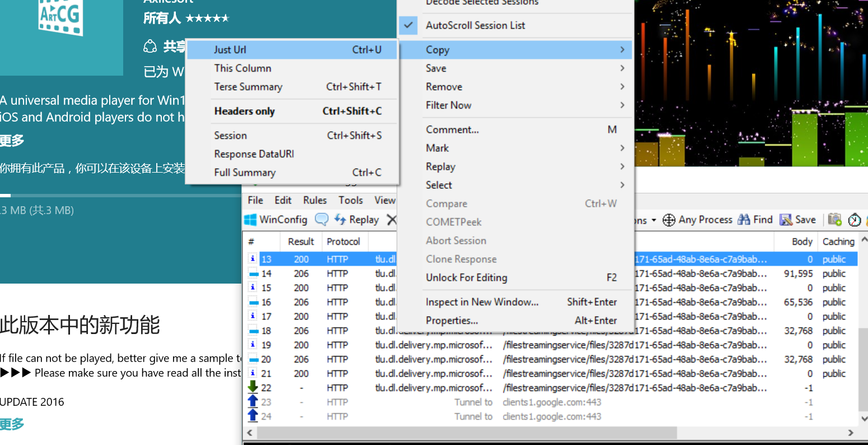Expand the Save submenu
The height and width of the screenshot is (445, 868).
click(x=515, y=68)
